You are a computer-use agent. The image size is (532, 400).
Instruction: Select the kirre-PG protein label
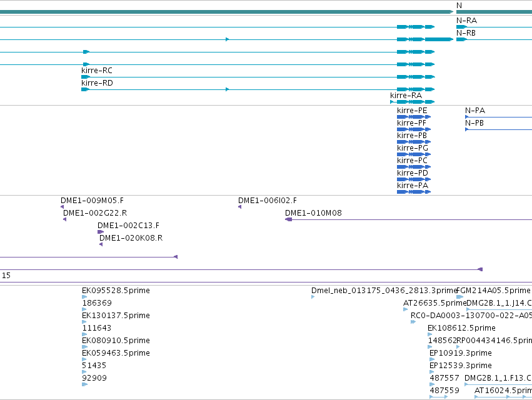click(x=412, y=148)
